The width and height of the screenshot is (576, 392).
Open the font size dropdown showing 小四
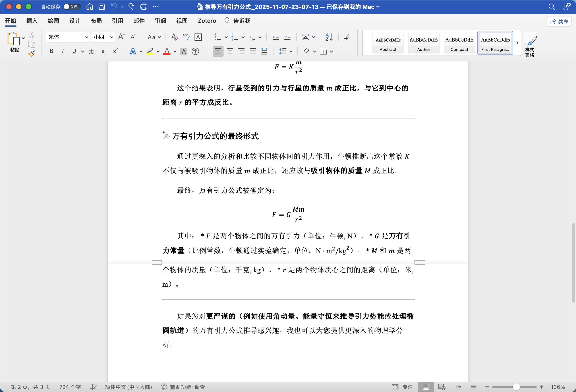click(x=112, y=37)
